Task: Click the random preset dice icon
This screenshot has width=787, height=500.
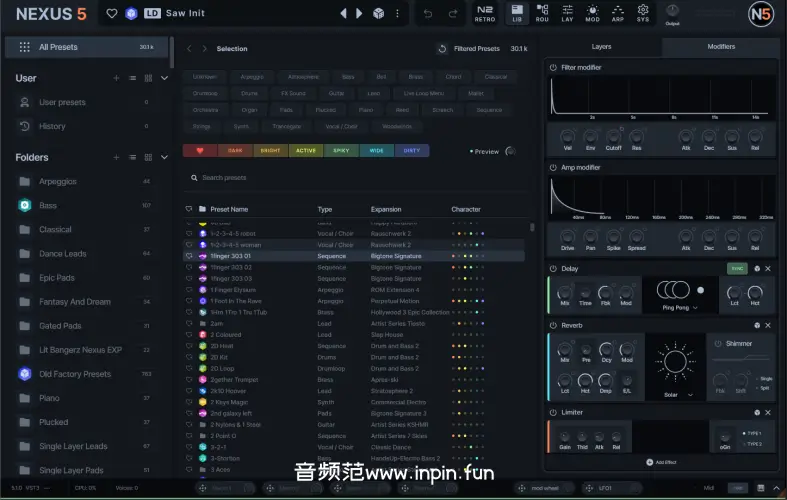Action: pos(378,13)
